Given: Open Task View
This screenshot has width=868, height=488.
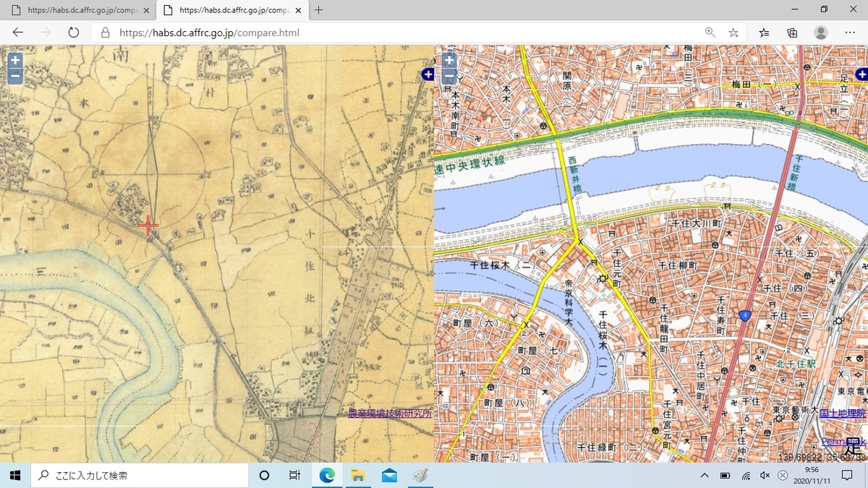Looking at the screenshot, I should (294, 475).
